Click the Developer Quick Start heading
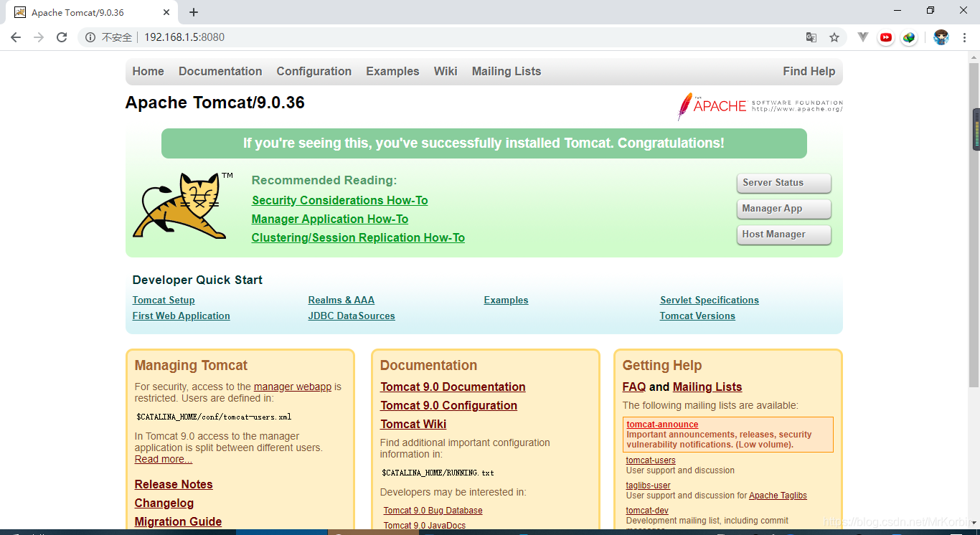The image size is (980, 535). click(197, 280)
